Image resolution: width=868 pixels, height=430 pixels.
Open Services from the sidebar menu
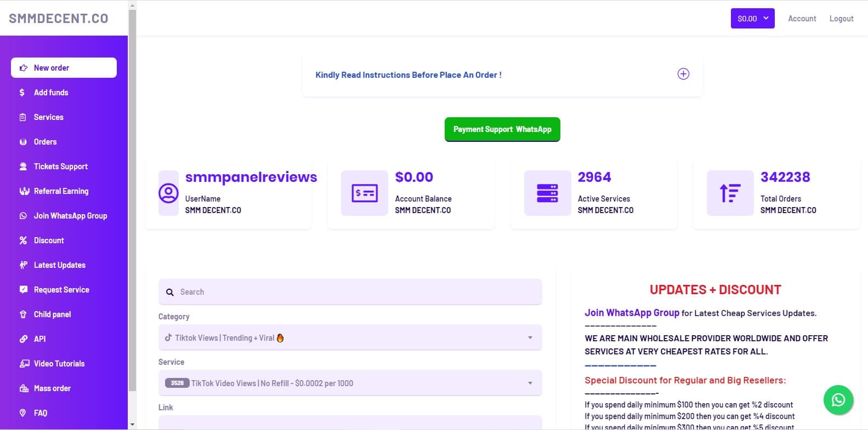point(49,117)
